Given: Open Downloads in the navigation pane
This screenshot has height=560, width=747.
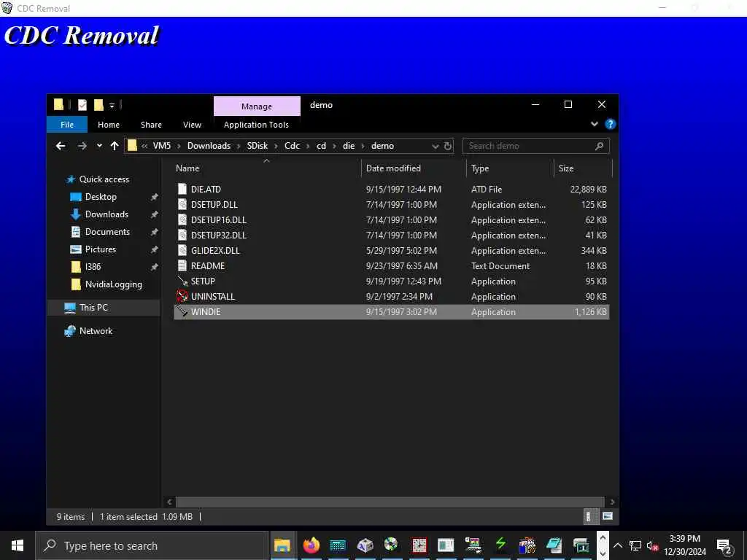Looking at the screenshot, I should point(107,214).
